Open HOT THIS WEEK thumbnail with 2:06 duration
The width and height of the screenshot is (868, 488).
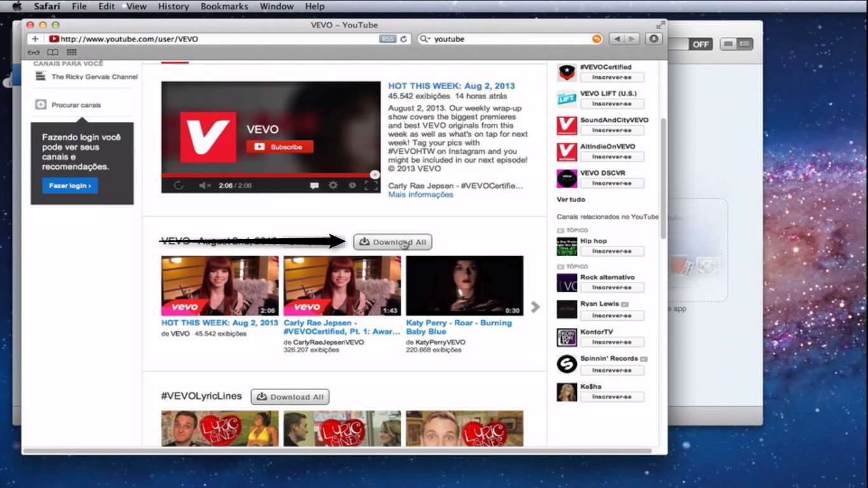[220, 286]
